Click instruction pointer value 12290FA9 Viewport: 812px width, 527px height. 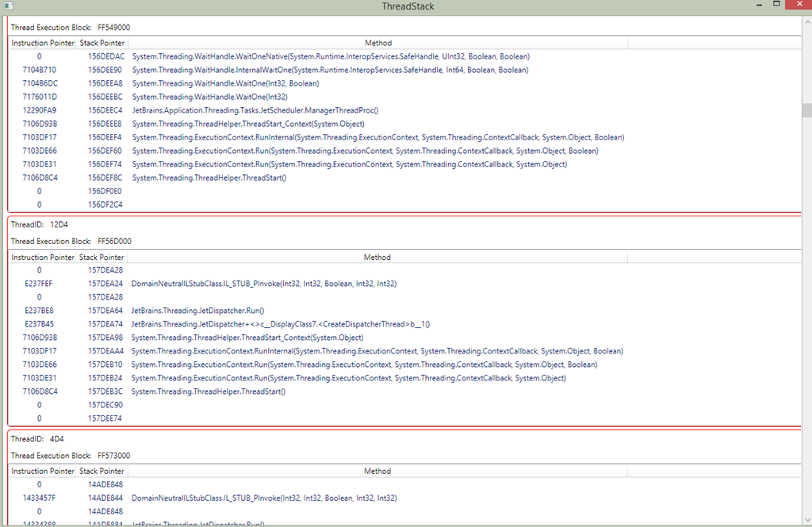coord(40,110)
